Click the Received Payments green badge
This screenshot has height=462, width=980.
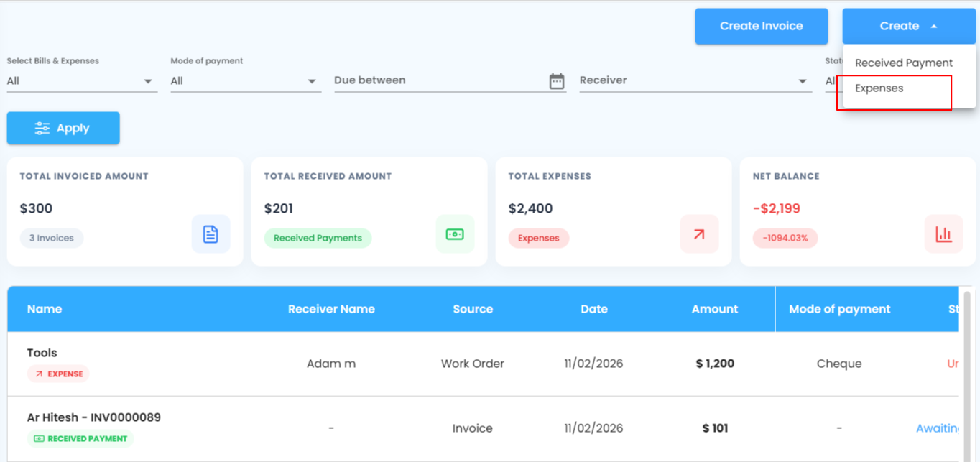[318, 239]
